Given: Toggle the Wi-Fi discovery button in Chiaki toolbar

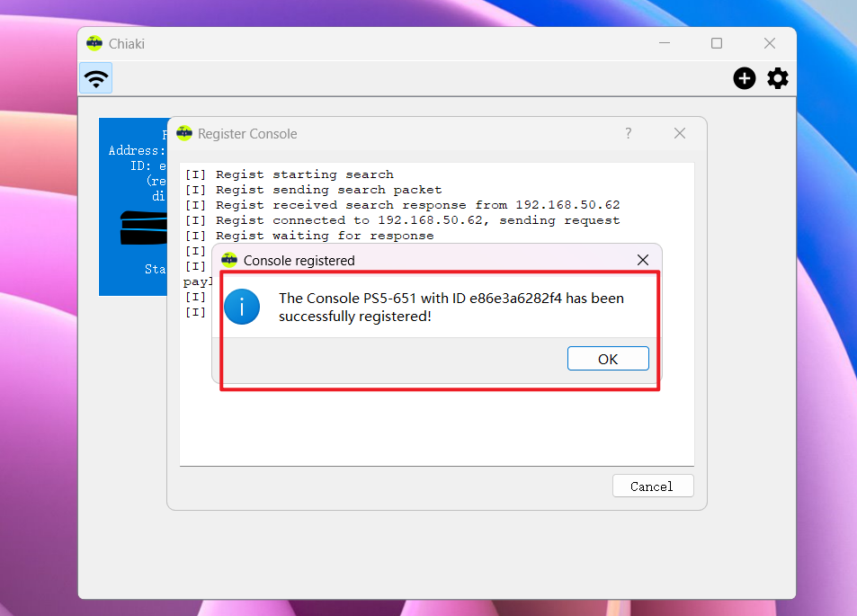Looking at the screenshot, I should 96,78.
